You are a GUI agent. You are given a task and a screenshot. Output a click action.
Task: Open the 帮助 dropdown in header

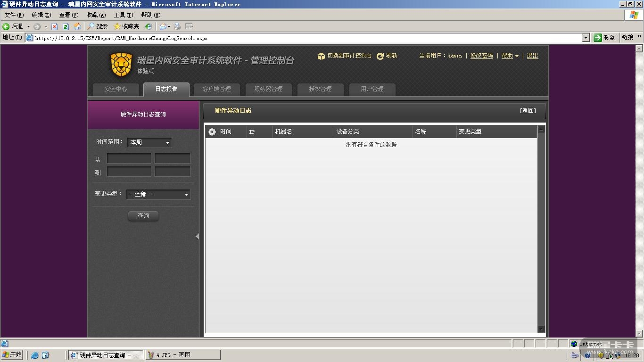(510, 56)
